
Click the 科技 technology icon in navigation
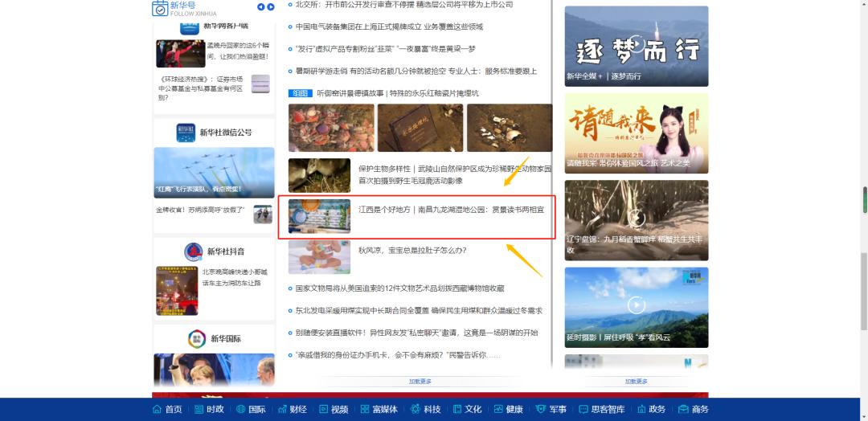click(x=416, y=409)
